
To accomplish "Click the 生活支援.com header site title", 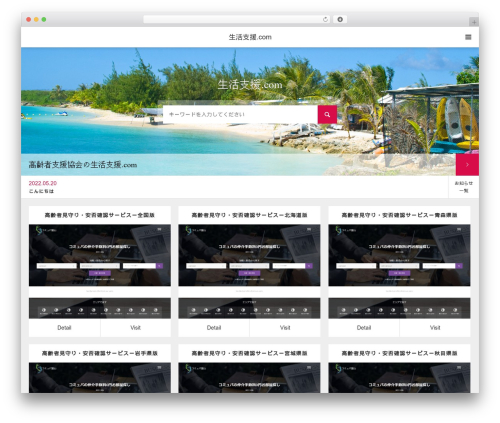I will [250, 37].
